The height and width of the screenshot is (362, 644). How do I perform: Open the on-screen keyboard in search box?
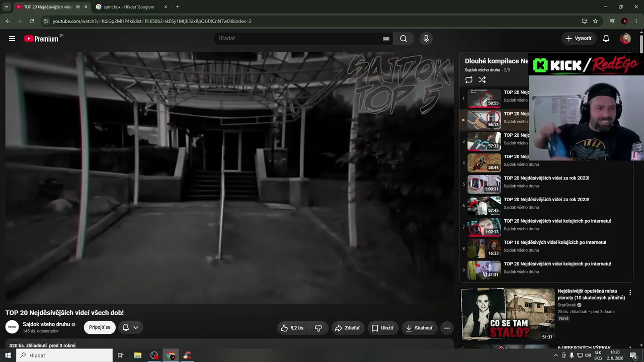point(386,39)
